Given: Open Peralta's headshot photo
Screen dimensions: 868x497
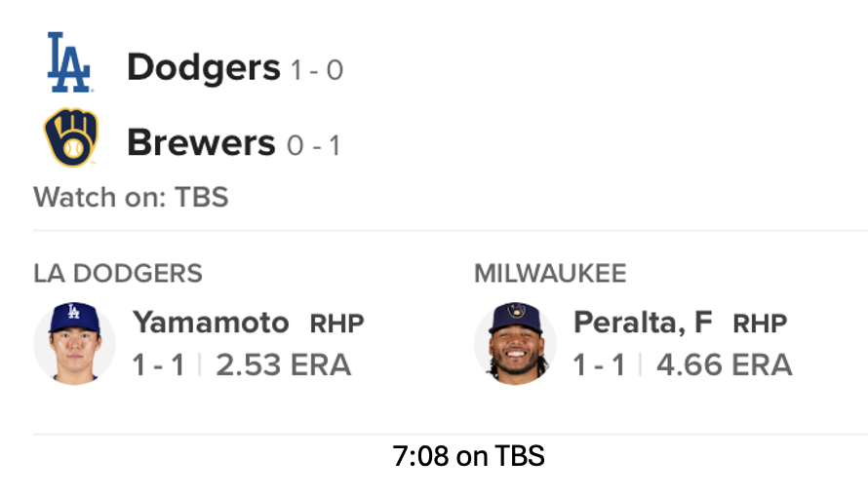Looking at the screenshot, I should click(x=515, y=343).
